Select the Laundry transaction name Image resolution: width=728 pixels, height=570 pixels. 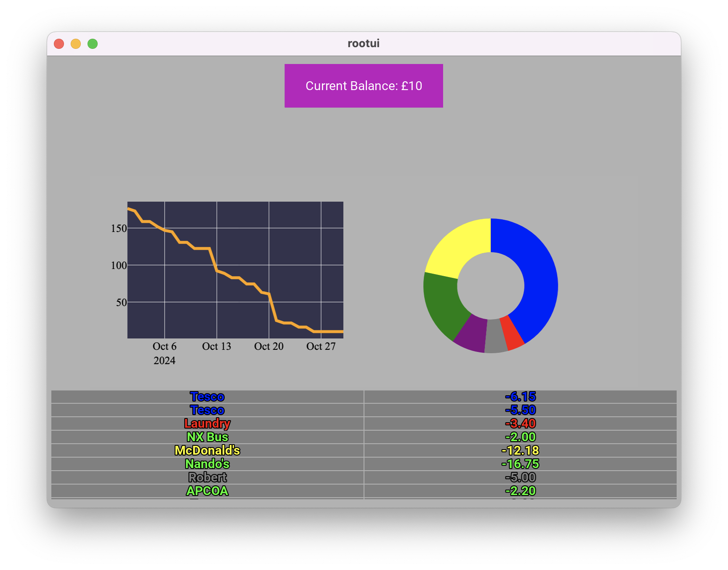(207, 424)
